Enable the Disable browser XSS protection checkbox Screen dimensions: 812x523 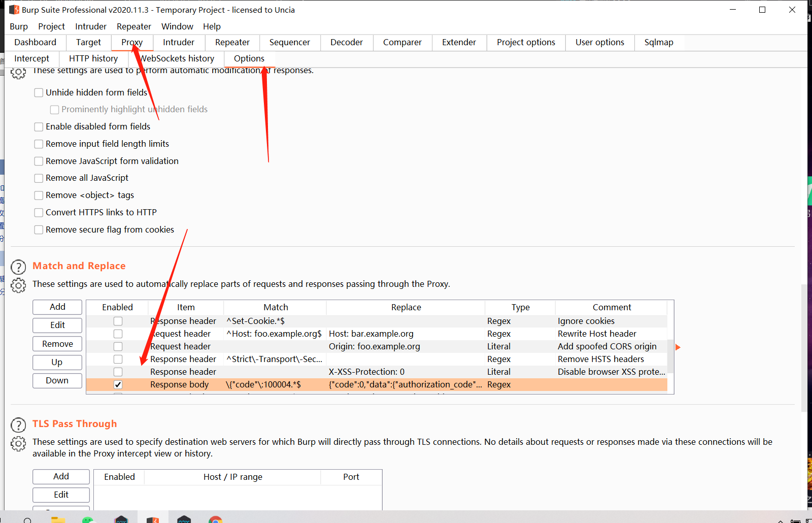[118, 372]
